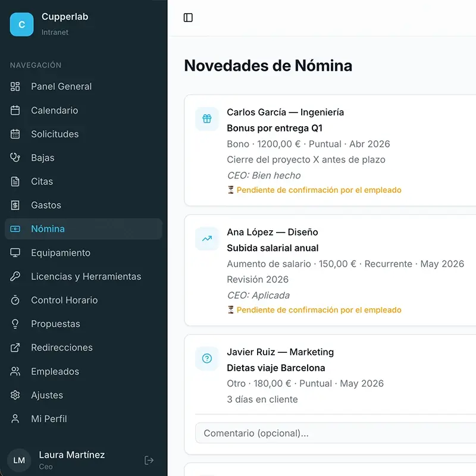Click 'Bono · 1200,00 € · Puntual · Abr 2026'
This screenshot has height=476, width=476.
point(308,144)
